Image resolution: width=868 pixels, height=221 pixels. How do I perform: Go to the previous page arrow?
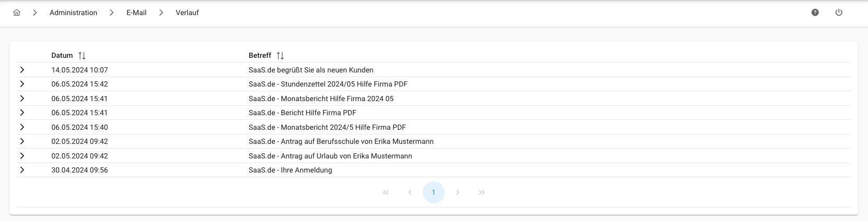coord(410,192)
